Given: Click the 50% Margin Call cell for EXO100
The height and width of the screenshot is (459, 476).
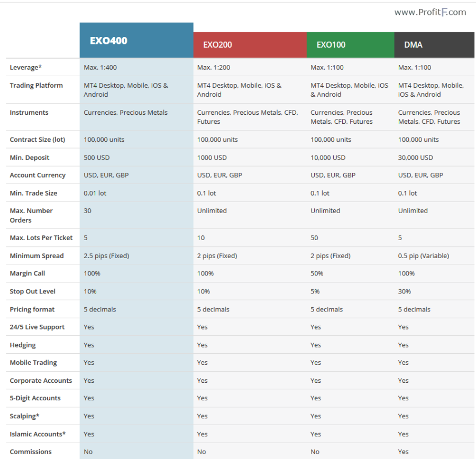Looking at the screenshot, I should (317, 273).
